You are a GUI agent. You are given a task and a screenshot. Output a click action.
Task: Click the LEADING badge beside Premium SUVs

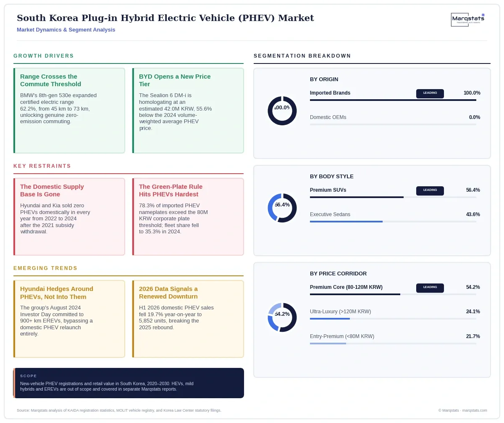click(x=430, y=190)
